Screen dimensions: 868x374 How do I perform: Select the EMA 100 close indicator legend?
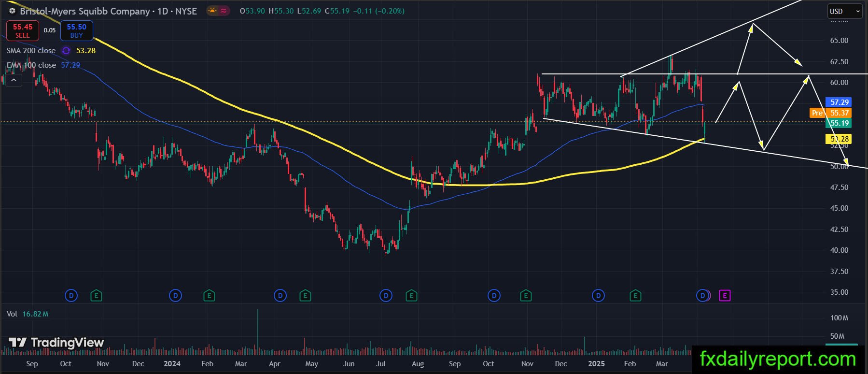point(31,65)
